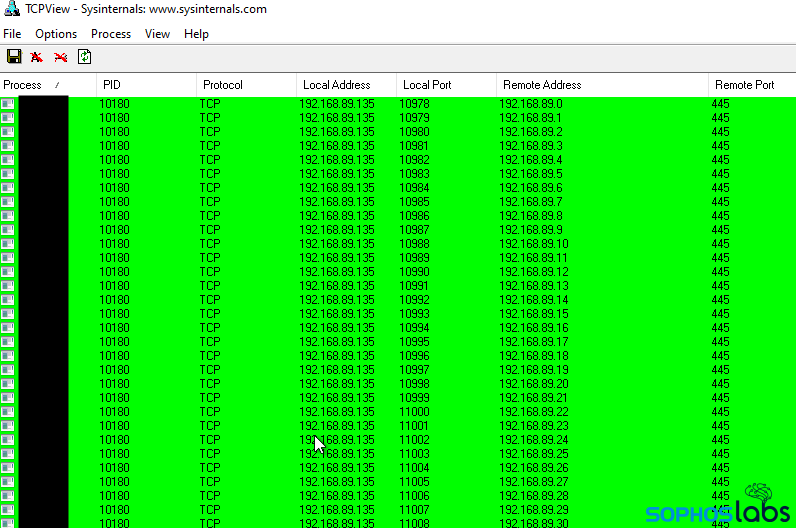
Task: Click process icon in row with local port 10995
Action: point(8,342)
